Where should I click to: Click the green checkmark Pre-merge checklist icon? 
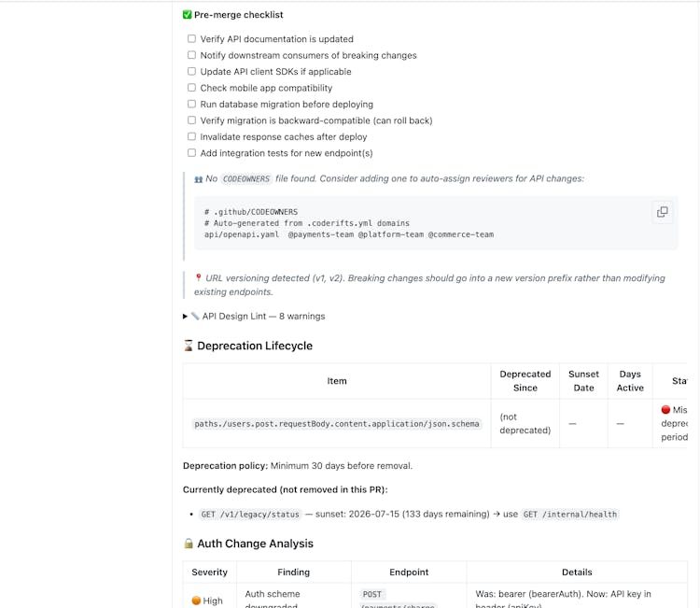pyautogui.click(x=188, y=15)
